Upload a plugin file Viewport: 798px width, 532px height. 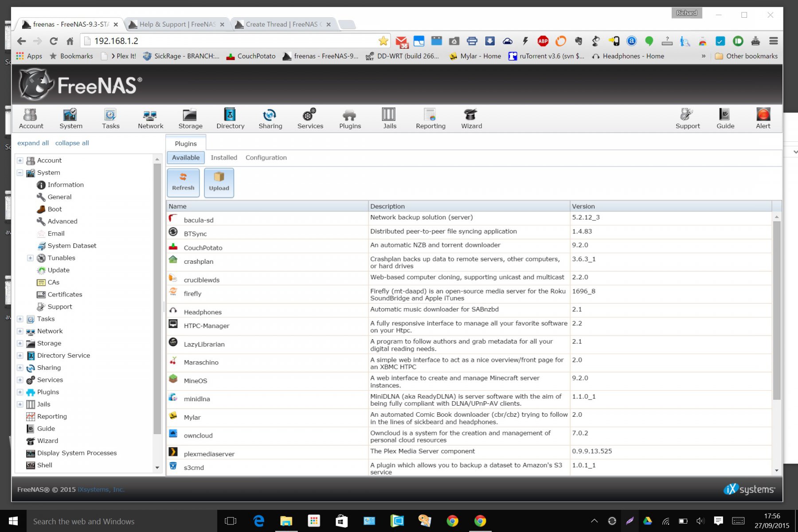(219, 182)
